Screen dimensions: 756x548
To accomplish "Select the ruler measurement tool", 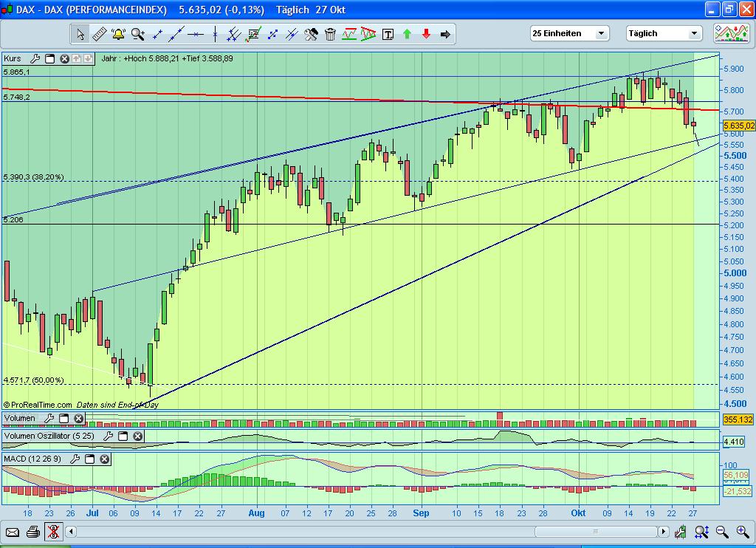I will [99, 34].
